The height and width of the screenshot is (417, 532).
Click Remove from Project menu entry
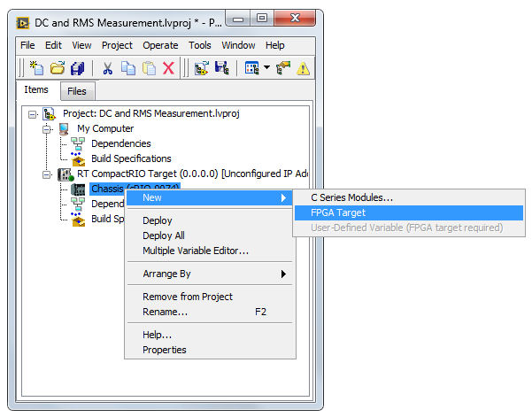click(x=187, y=297)
